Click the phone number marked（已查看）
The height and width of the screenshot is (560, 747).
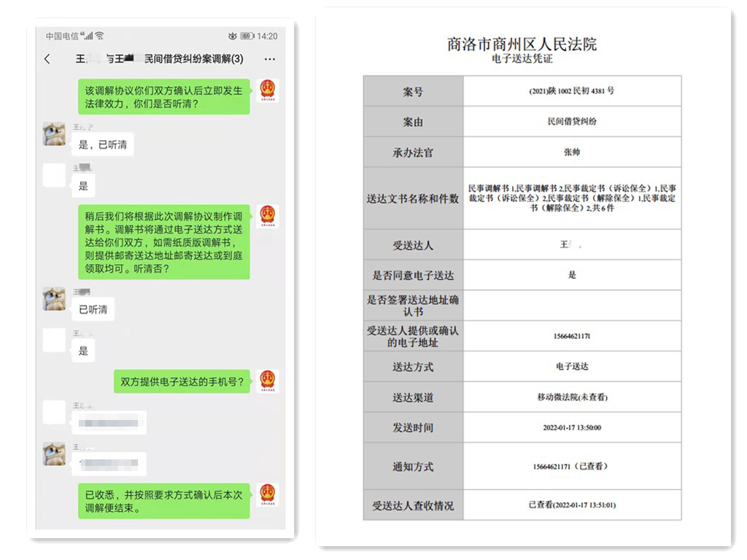570,466
